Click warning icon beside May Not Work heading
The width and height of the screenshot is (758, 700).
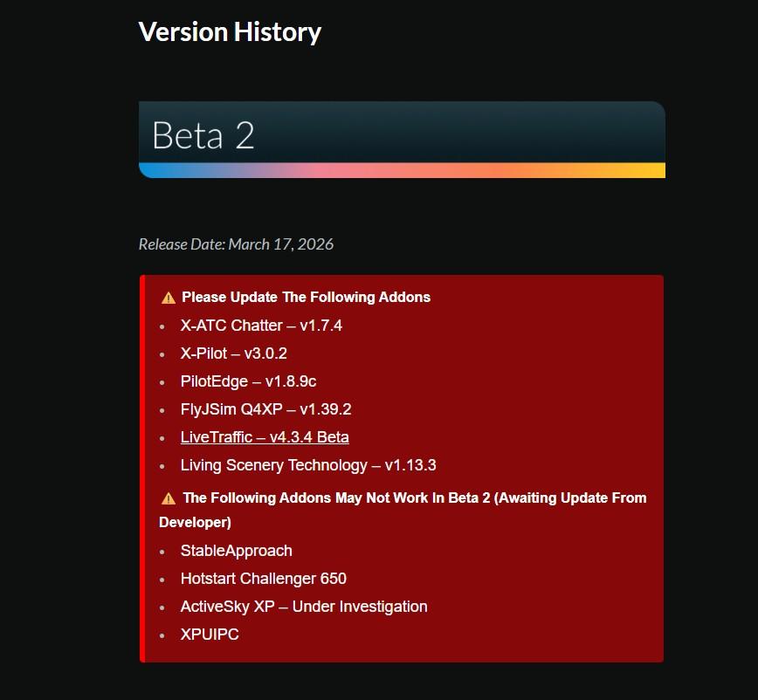click(168, 498)
